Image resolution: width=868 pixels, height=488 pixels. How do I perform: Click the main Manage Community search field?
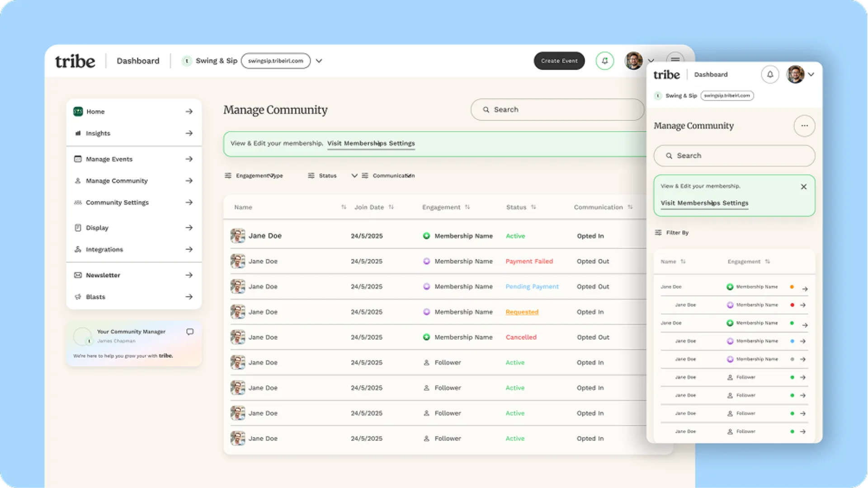tap(557, 110)
